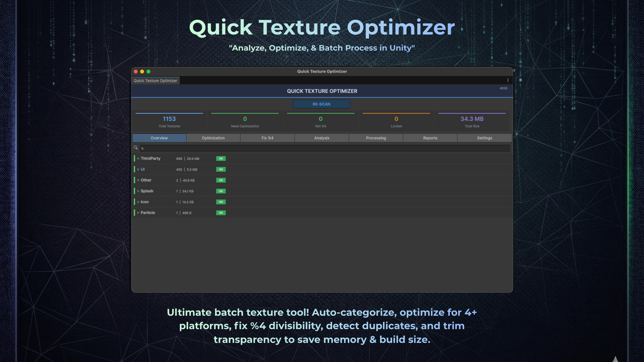Click the UI size 450 | 5.3 MB

187,169
